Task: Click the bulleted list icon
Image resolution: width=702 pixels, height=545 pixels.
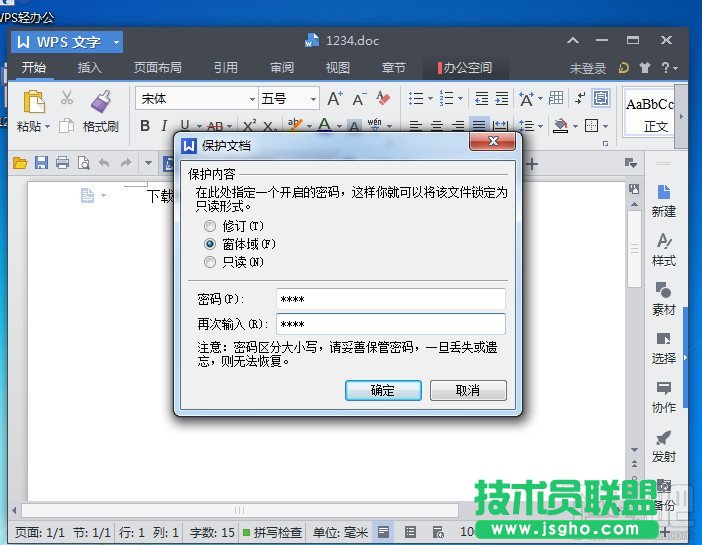Action: 416,98
